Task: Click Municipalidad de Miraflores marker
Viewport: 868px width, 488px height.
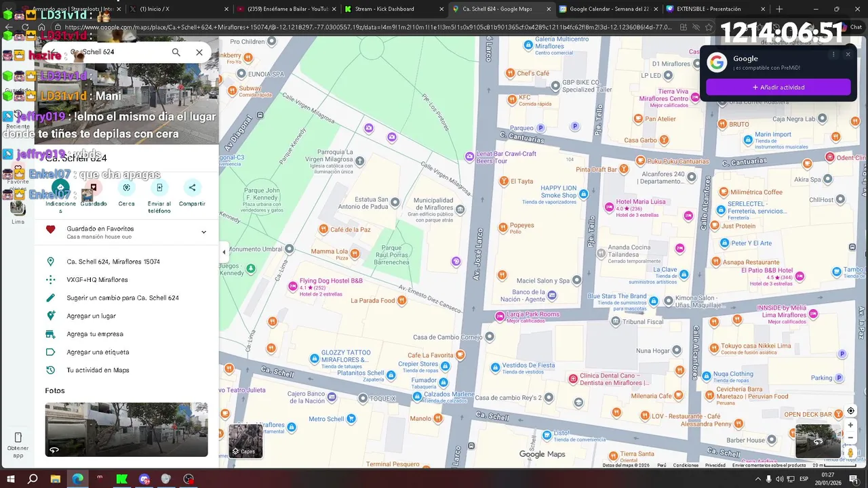Action: 461,209
